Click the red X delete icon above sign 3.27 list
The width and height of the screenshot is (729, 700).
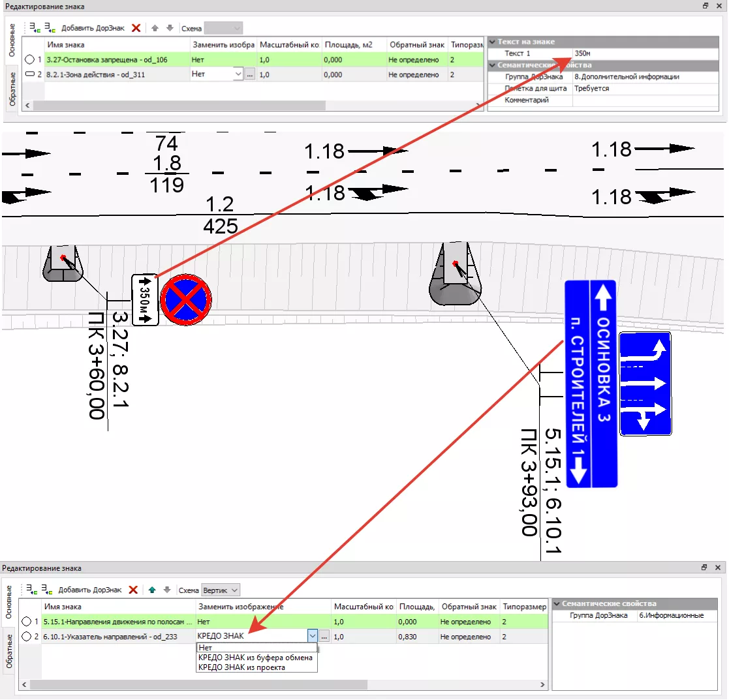(x=136, y=28)
